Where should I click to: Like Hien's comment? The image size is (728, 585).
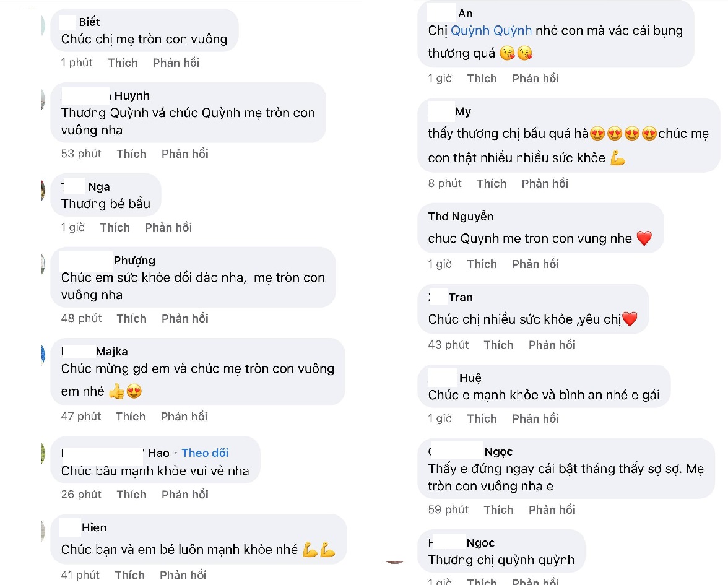coord(129,574)
